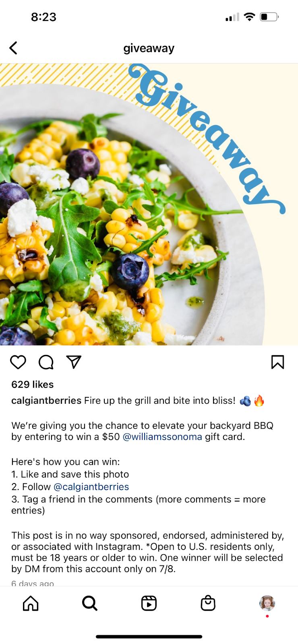Screen dimensions: 298x644
Task: Open the Shop bag icon
Action: (x=208, y=603)
